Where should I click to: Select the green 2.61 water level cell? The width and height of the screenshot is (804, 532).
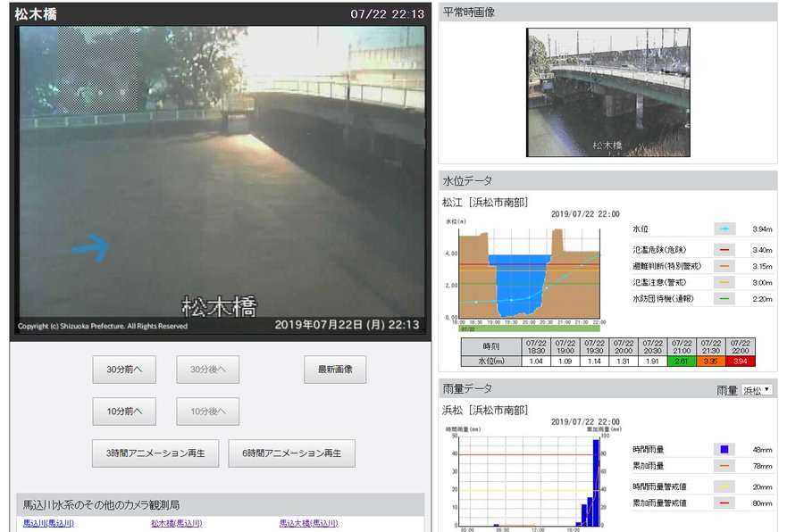(x=682, y=362)
